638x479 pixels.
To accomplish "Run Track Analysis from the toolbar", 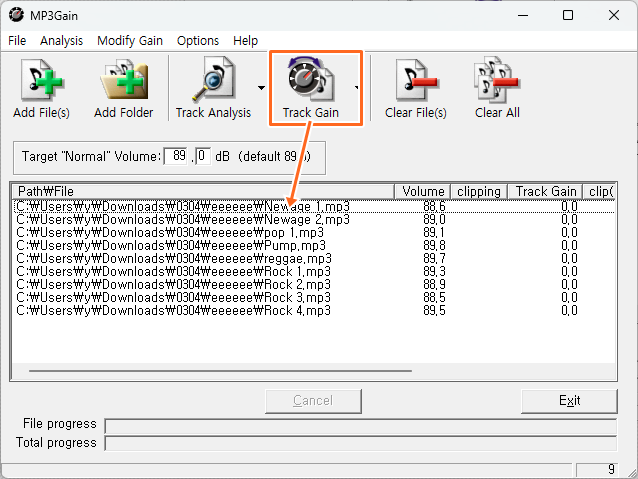I will (213, 88).
